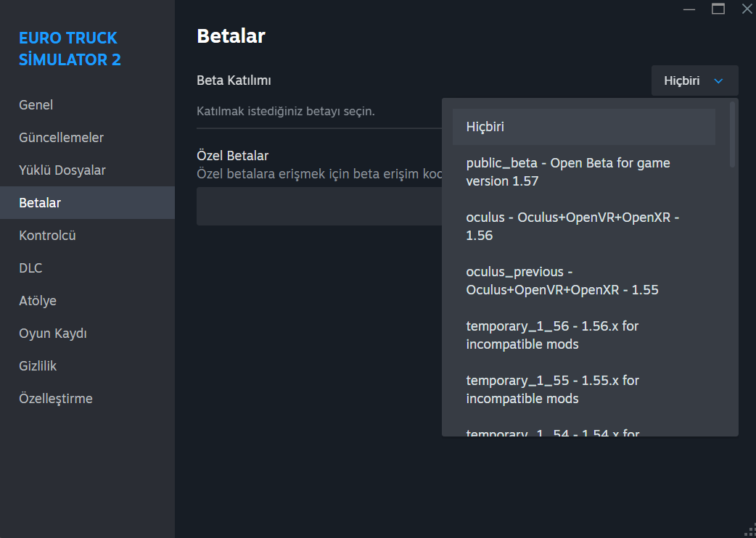
Task: Open Oyun Kaydı settings
Action: tap(87, 334)
